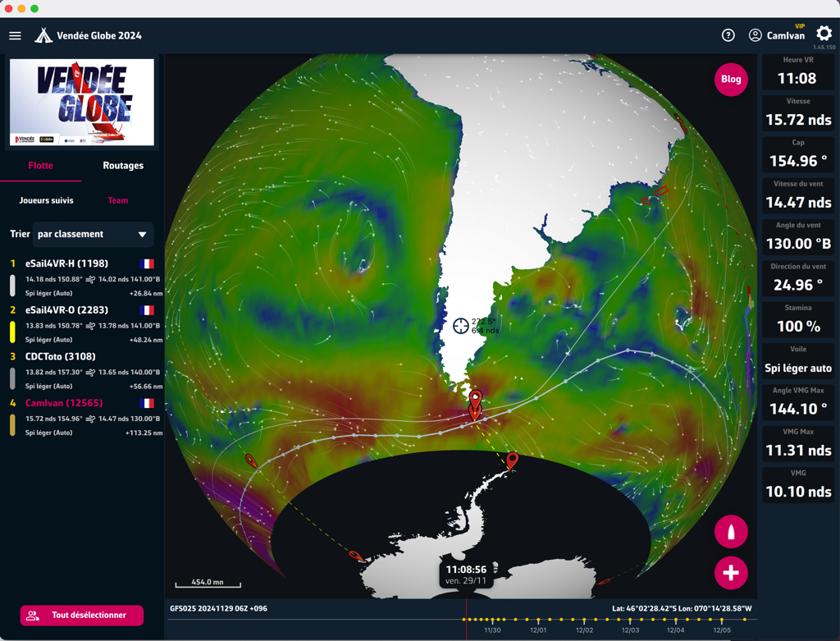840x641 pixels.
Task: Open the 'par classement' sort dropdown
Action: tap(94, 234)
